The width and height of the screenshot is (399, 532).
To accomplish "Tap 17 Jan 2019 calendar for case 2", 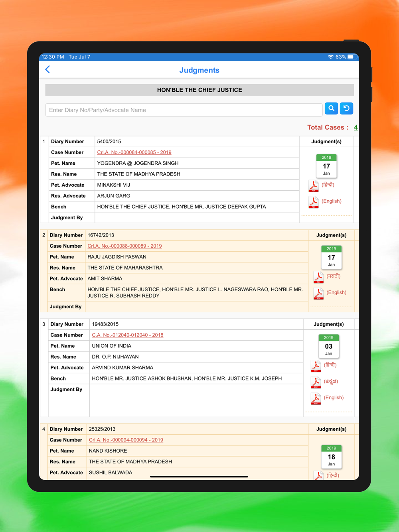I will [x=331, y=257].
